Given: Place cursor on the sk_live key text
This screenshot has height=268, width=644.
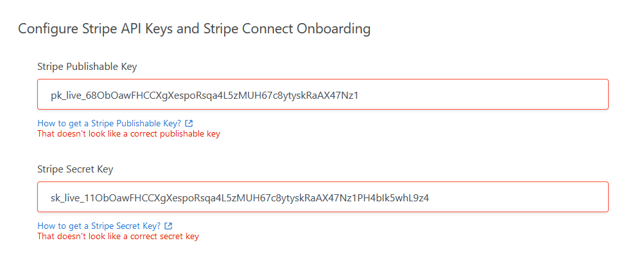Looking at the screenshot, I should pyautogui.click(x=240, y=198).
